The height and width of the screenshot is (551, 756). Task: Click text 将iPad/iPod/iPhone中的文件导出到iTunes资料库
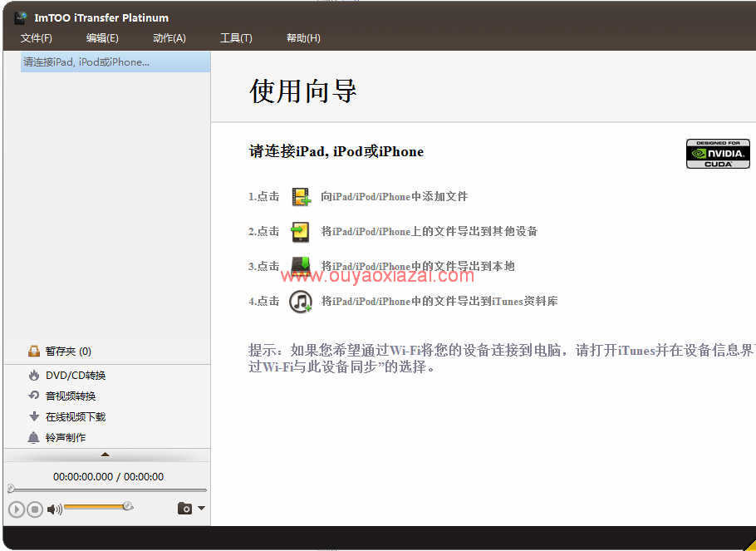pyautogui.click(x=439, y=302)
